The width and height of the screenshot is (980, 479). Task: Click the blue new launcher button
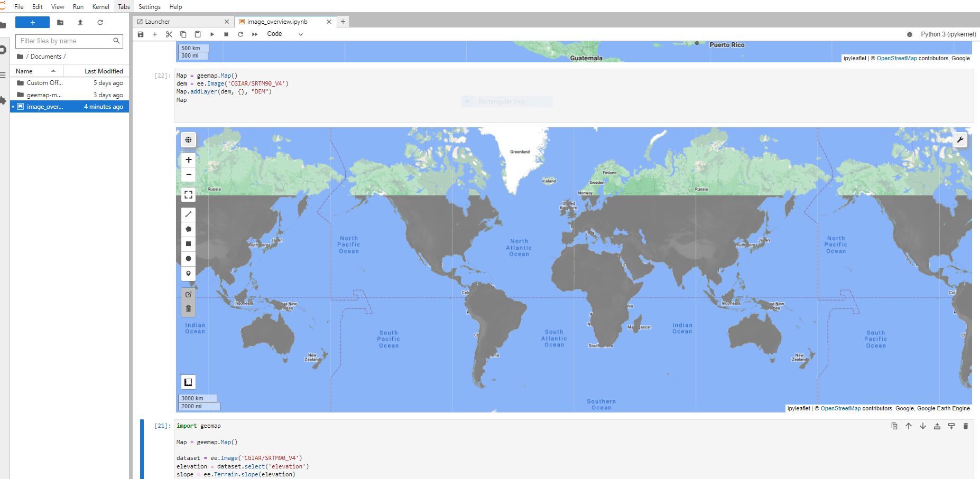click(x=32, y=23)
